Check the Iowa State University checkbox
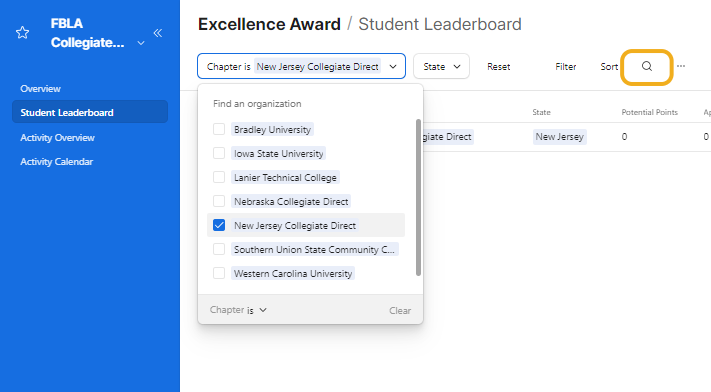The height and width of the screenshot is (392, 711). [x=219, y=153]
